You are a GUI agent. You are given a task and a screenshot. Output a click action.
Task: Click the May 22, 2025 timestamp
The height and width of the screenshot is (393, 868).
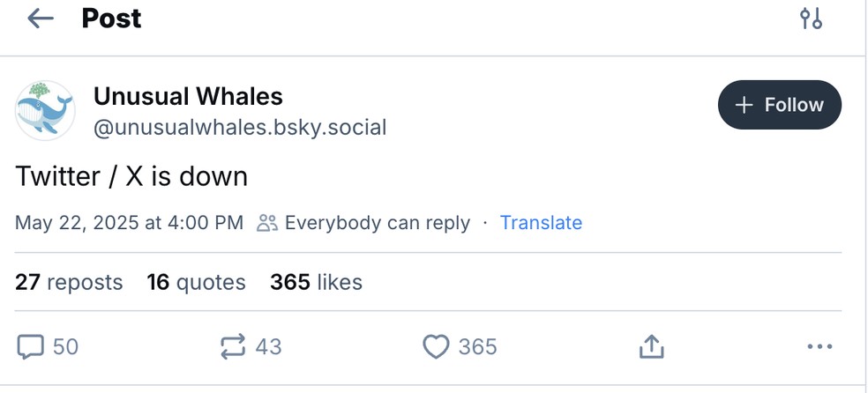pyautogui.click(x=129, y=223)
